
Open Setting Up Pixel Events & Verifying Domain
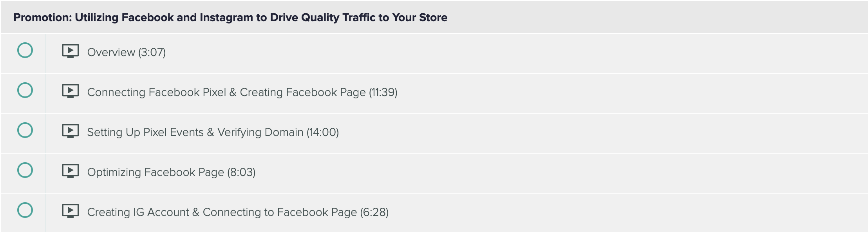click(x=196, y=132)
